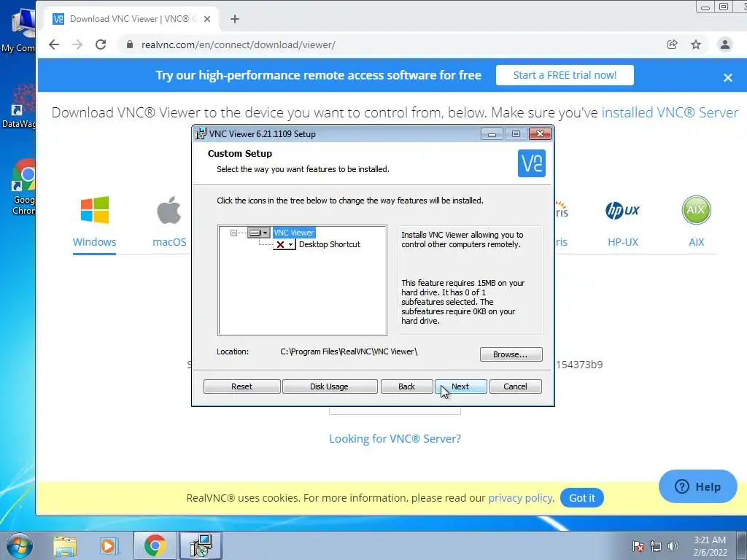Collapse the VNC Viewer tree node

pos(233,233)
